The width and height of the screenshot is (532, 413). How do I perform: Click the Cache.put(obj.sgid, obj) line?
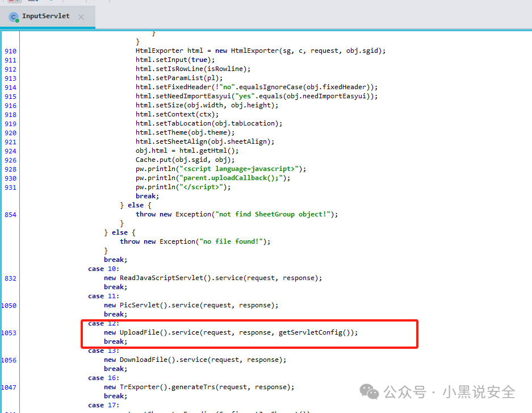coord(185,160)
